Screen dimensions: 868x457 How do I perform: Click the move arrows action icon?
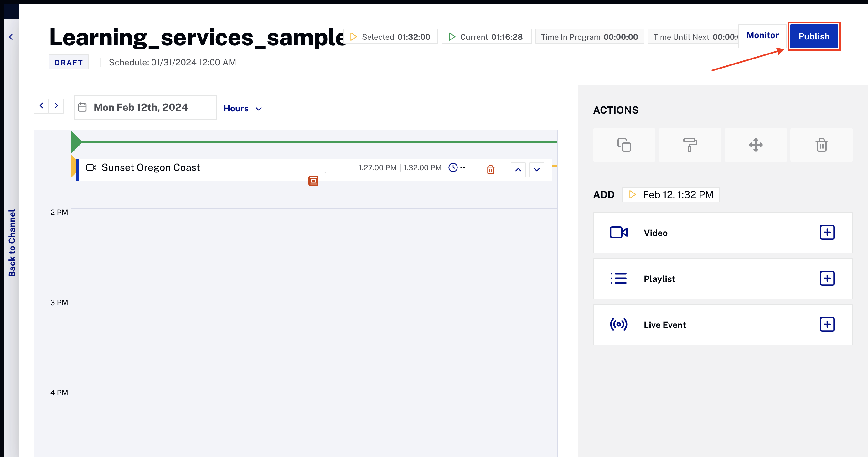point(756,145)
